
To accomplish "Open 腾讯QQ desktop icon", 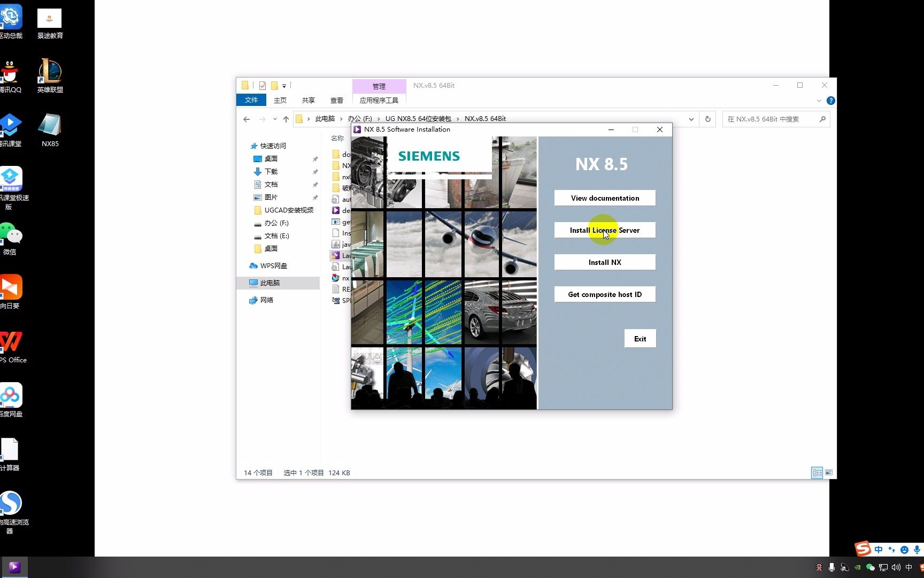I will [x=10, y=75].
